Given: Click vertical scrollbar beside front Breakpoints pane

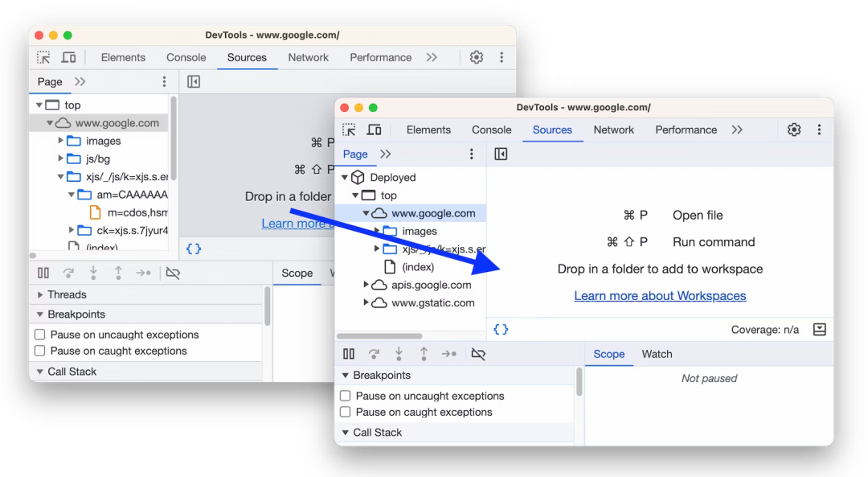Looking at the screenshot, I should pos(579,382).
